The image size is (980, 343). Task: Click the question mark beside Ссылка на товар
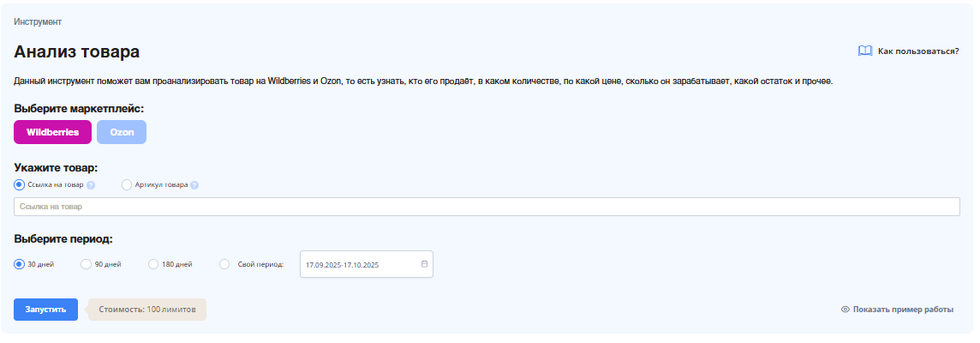coord(91,185)
